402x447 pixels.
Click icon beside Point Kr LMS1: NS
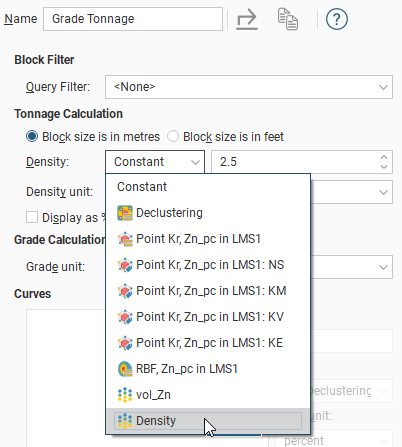pyautogui.click(x=125, y=265)
